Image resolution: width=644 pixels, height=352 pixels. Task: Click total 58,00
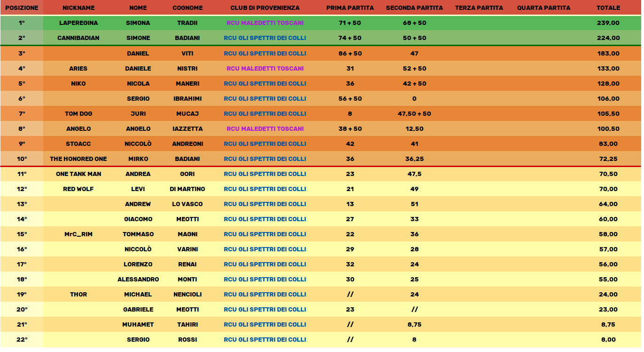coord(608,234)
